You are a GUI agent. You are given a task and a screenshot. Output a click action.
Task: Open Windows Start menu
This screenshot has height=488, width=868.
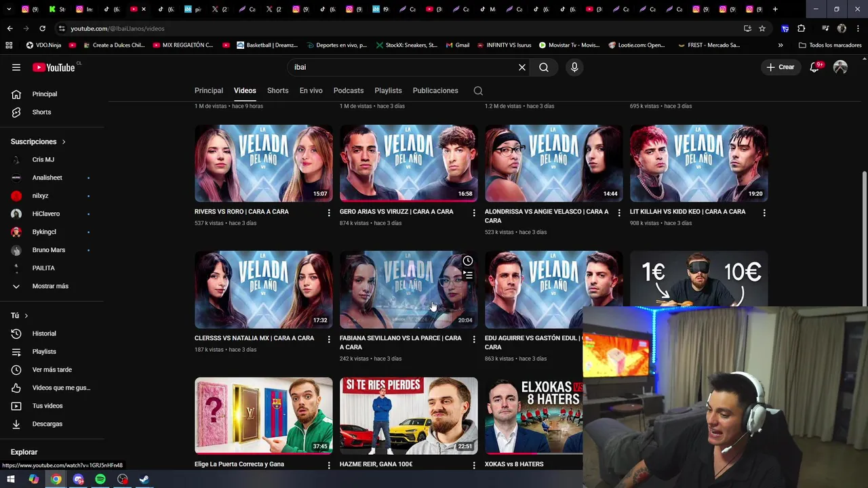coord(11,479)
